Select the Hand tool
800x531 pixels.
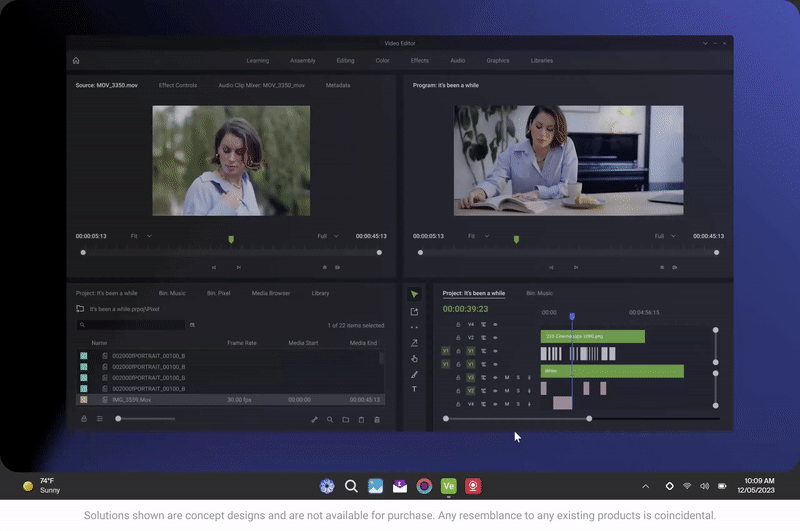click(414, 359)
